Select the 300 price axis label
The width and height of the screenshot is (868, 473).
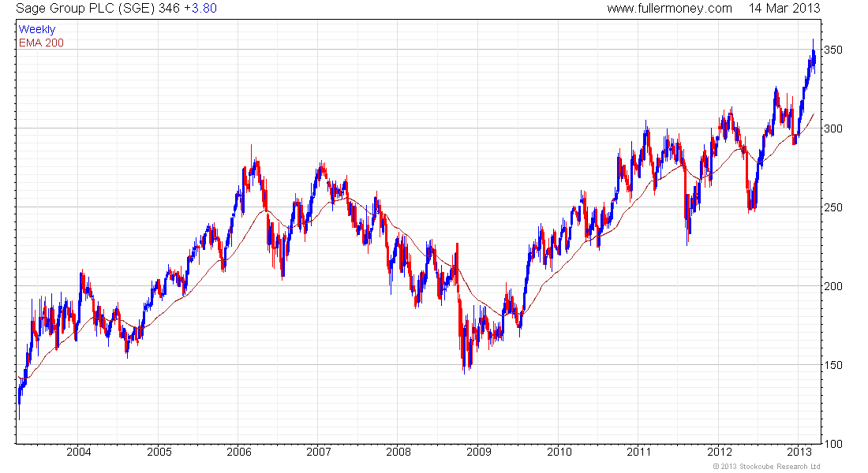tap(833, 128)
